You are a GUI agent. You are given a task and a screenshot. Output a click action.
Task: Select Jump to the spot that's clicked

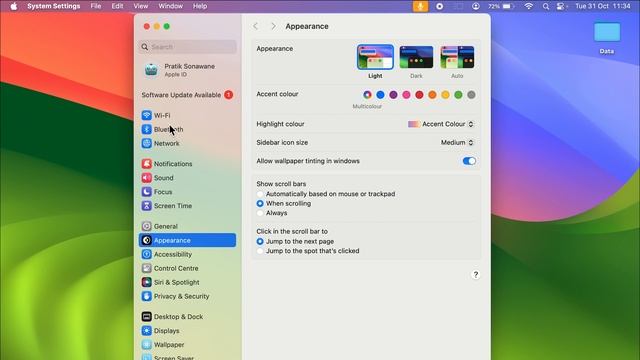[260, 251]
